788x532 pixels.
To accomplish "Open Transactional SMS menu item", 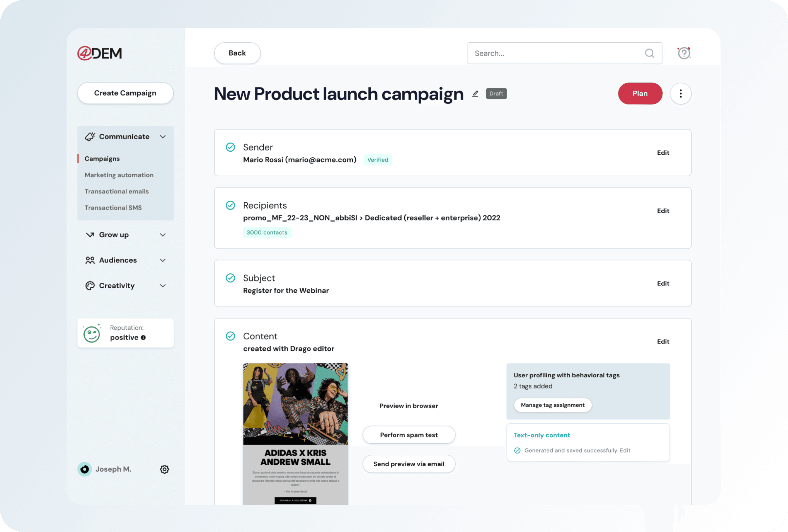I will 113,208.
